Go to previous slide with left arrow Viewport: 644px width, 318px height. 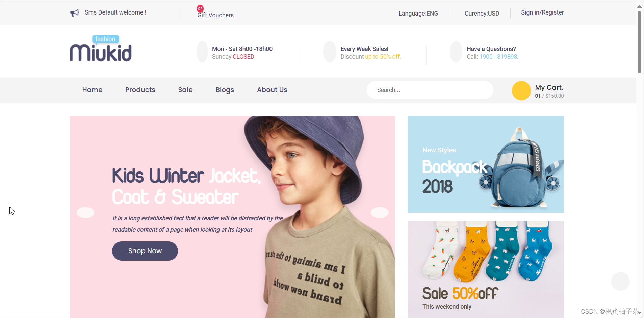tap(85, 212)
